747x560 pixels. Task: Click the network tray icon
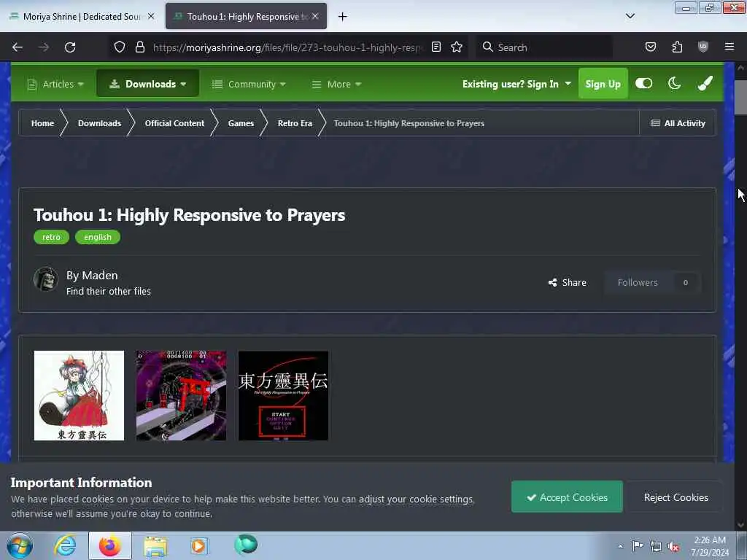coord(656,547)
